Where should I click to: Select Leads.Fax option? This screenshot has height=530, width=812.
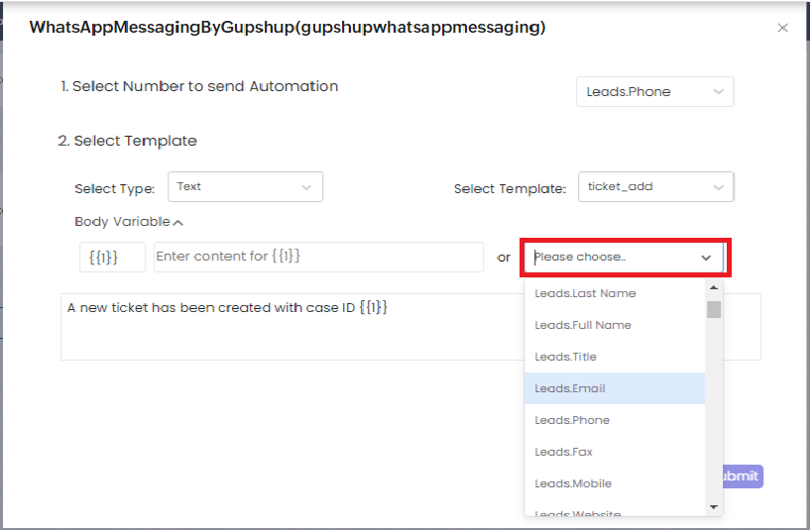[615, 452]
